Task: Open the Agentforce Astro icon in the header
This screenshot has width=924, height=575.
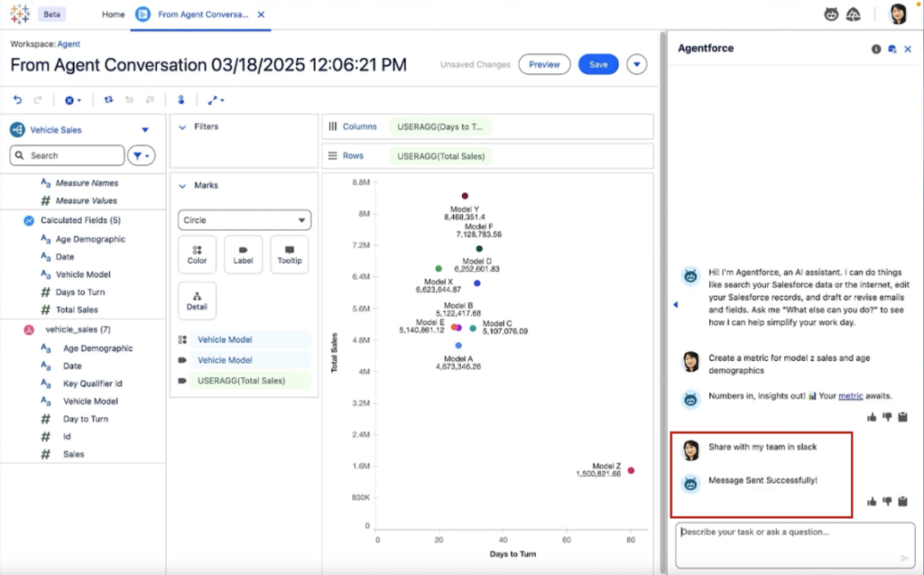Action: click(831, 14)
